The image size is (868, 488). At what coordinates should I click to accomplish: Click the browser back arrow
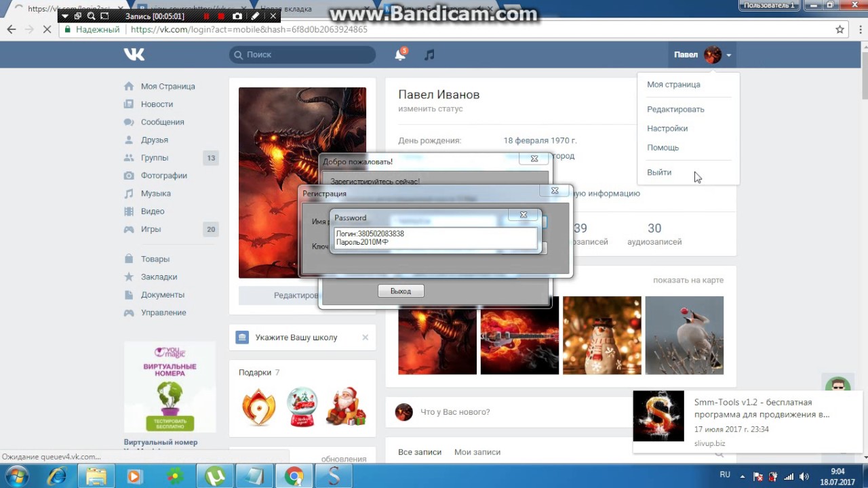click(x=11, y=30)
